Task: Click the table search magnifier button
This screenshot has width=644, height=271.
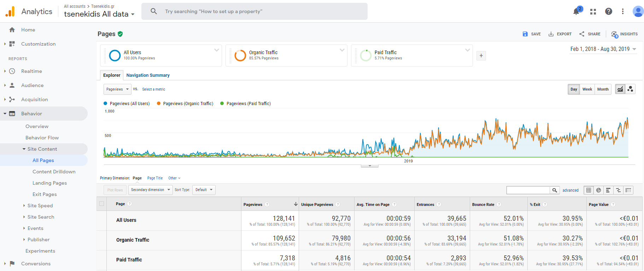Action: [x=555, y=190]
